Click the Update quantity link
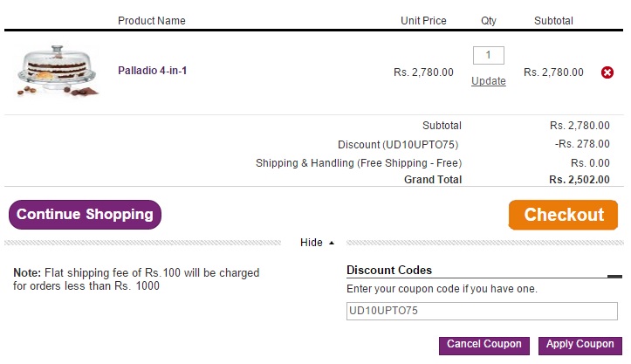631x364 pixels. (488, 81)
